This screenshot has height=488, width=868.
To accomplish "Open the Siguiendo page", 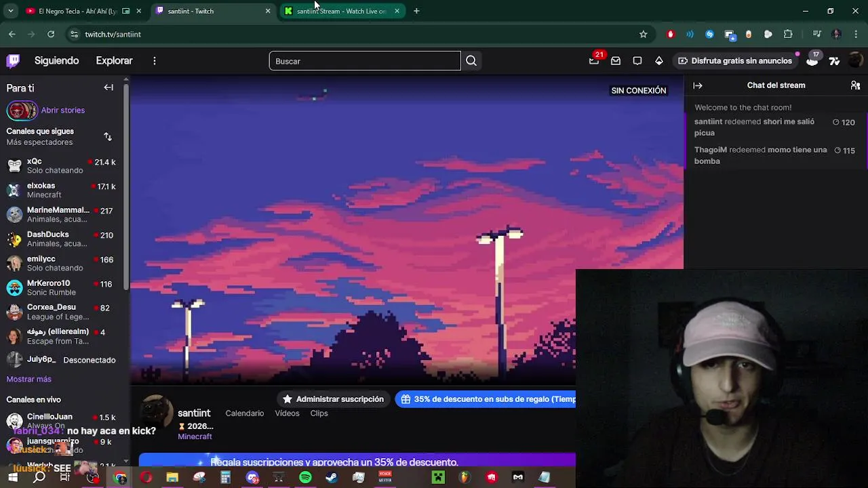I will click(57, 61).
